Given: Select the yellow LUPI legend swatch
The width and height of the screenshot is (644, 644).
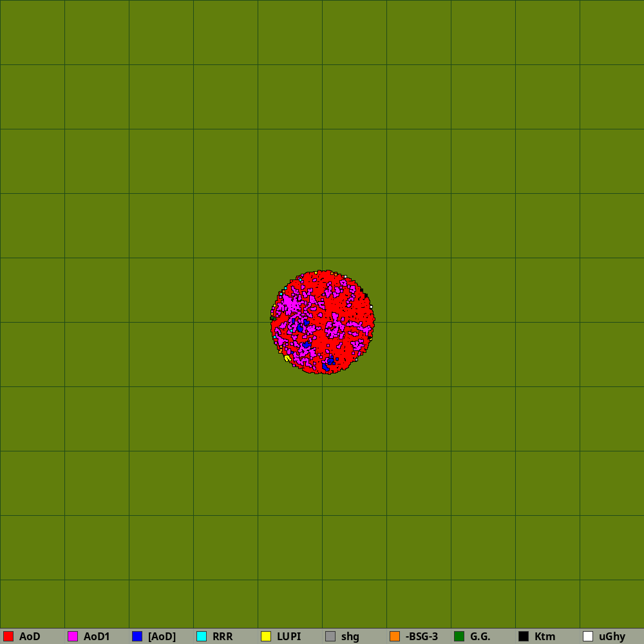Looking at the screenshot, I should pos(266,636).
